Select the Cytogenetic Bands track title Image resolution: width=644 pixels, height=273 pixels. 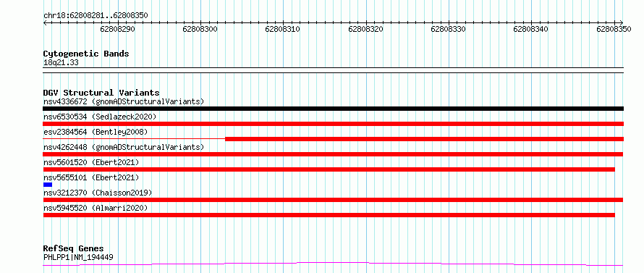pyautogui.click(x=86, y=54)
